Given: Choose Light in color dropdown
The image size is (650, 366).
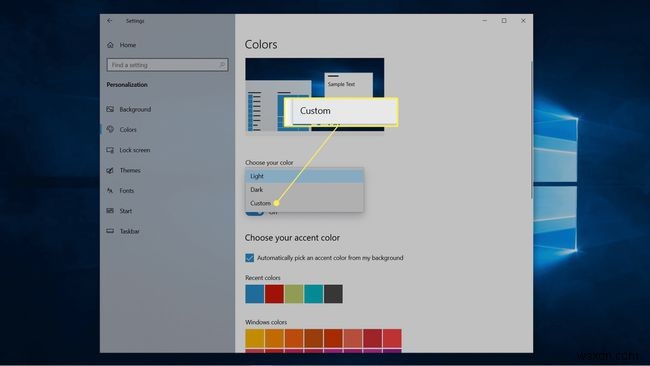Looking at the screenshot, I should coord(304,176).
